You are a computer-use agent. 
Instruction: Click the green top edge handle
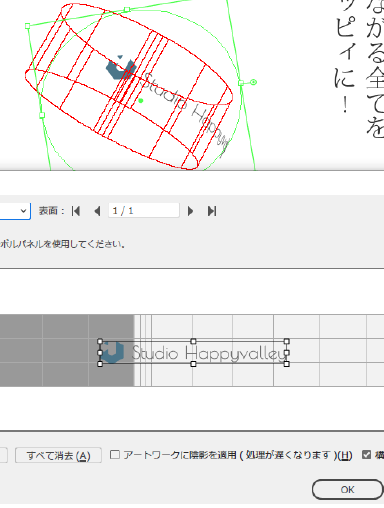point(127,9)
